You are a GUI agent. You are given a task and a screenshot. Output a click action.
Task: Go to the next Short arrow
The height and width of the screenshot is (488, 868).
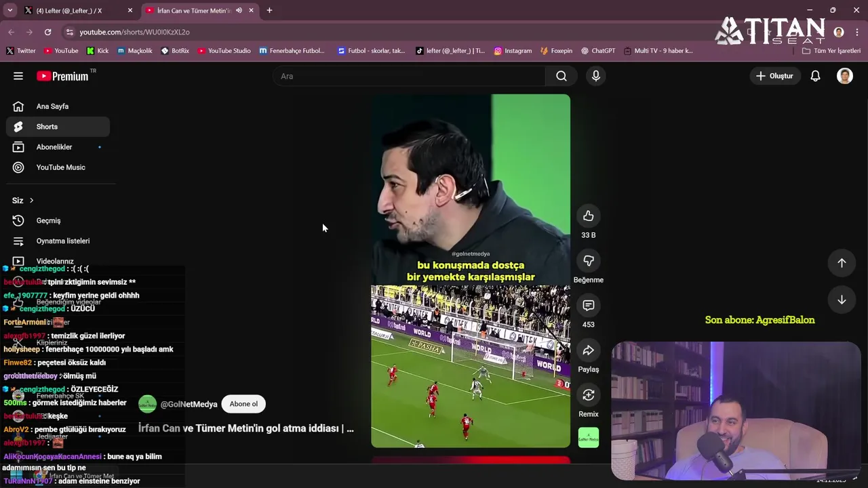[x=842, y=300]
